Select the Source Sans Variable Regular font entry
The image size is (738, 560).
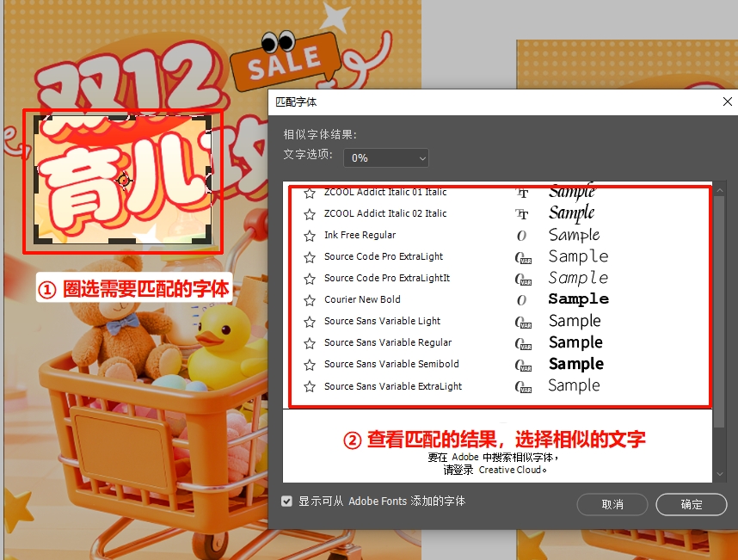click(391, 342)
